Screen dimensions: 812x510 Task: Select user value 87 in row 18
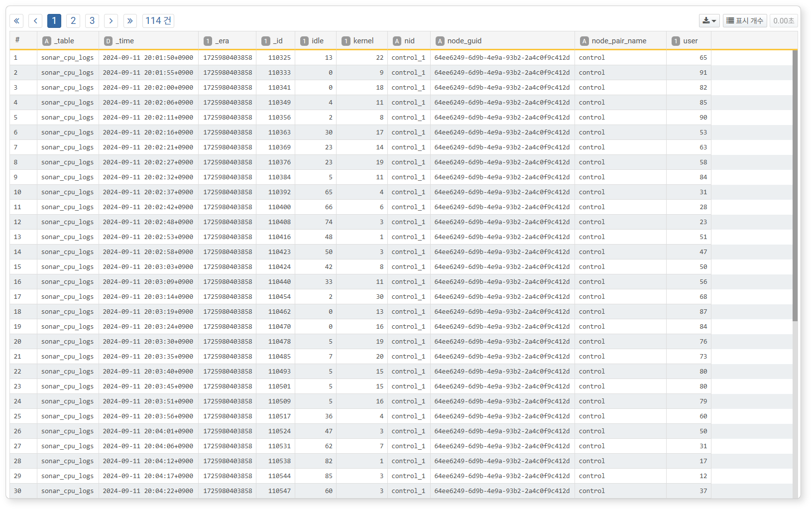tap(703, 312)
